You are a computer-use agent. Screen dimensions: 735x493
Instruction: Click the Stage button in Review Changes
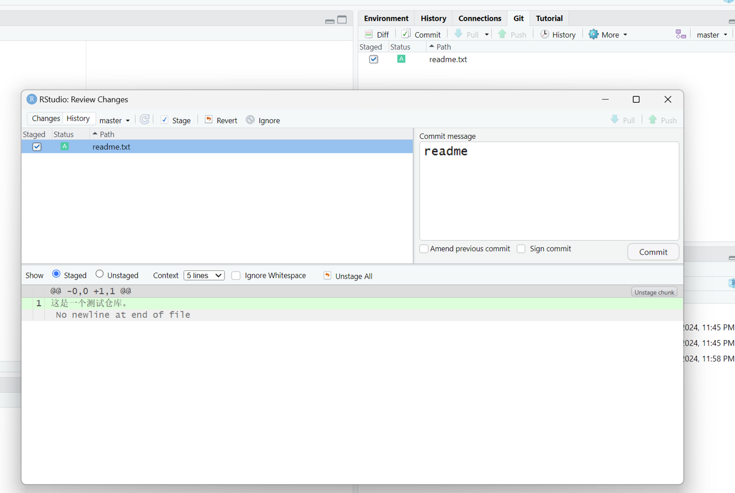(175, 120)
